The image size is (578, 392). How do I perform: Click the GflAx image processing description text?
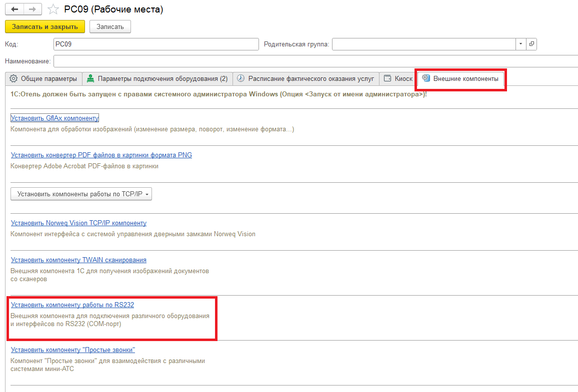[x=152, y=129]
